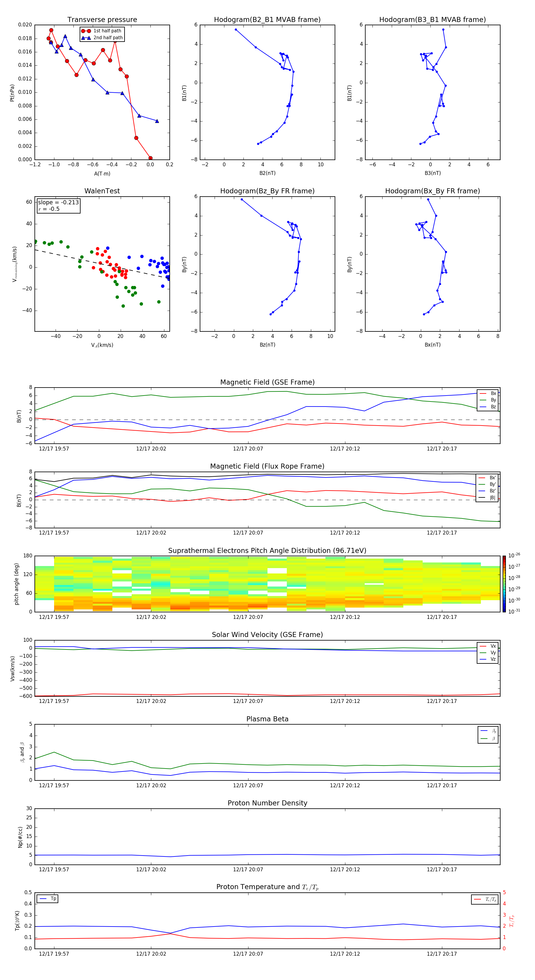The height and width of the screenshot is (980, 535).
Task: Click "12/17 20:17" tick under Plasma Beta plot
Action: (442, 785)
